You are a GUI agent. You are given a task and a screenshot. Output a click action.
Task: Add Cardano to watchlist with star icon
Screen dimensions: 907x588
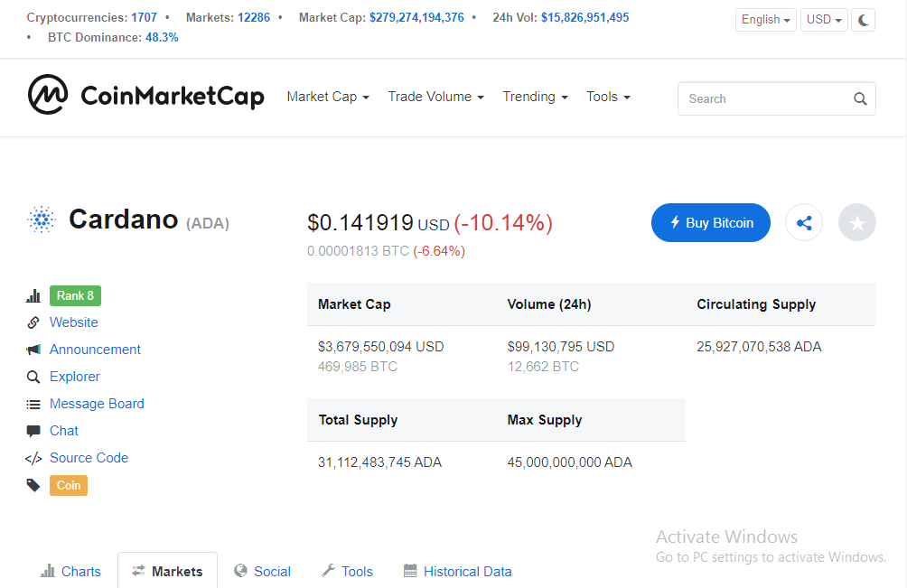tap(856, 222)
